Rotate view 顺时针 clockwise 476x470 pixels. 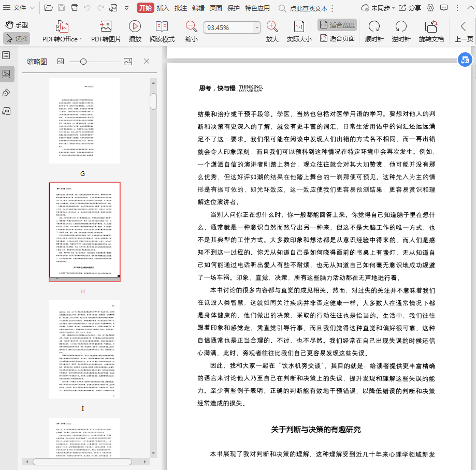pyautogui.click(x=374, y=31)
